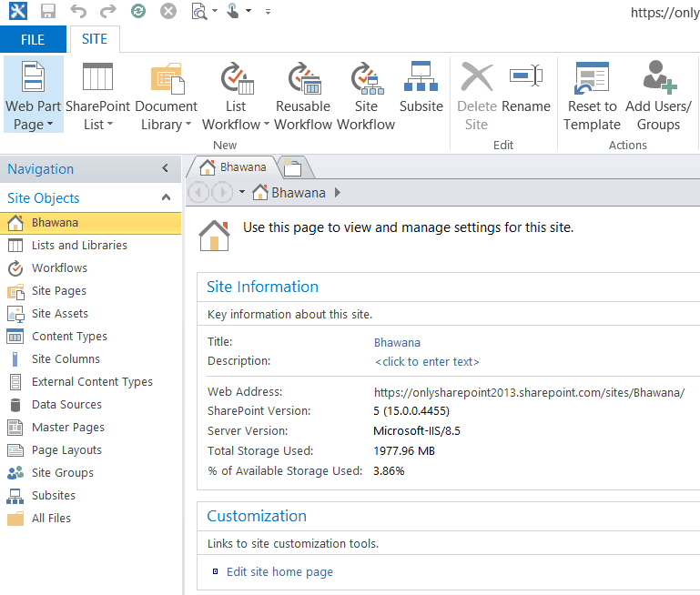Viewport: 700px width, 595px height.
Task: Create a new Web Part Page
Action: [x=33, y=95]
